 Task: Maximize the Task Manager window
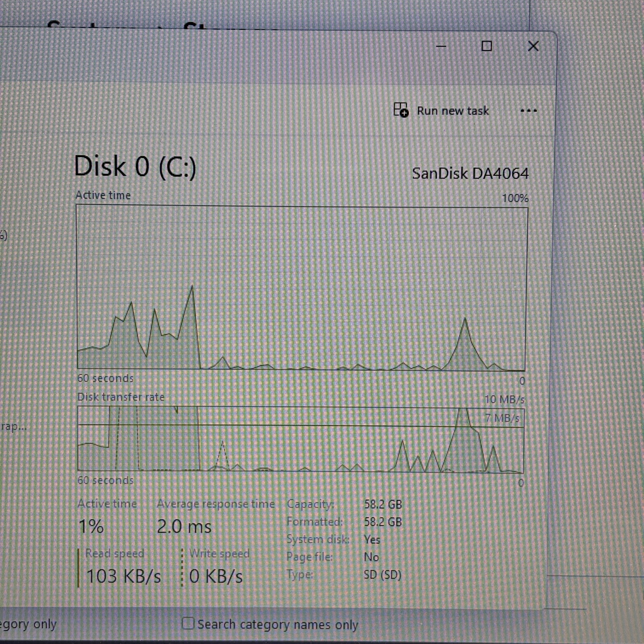pyautogui.click(x=487, y=46)
